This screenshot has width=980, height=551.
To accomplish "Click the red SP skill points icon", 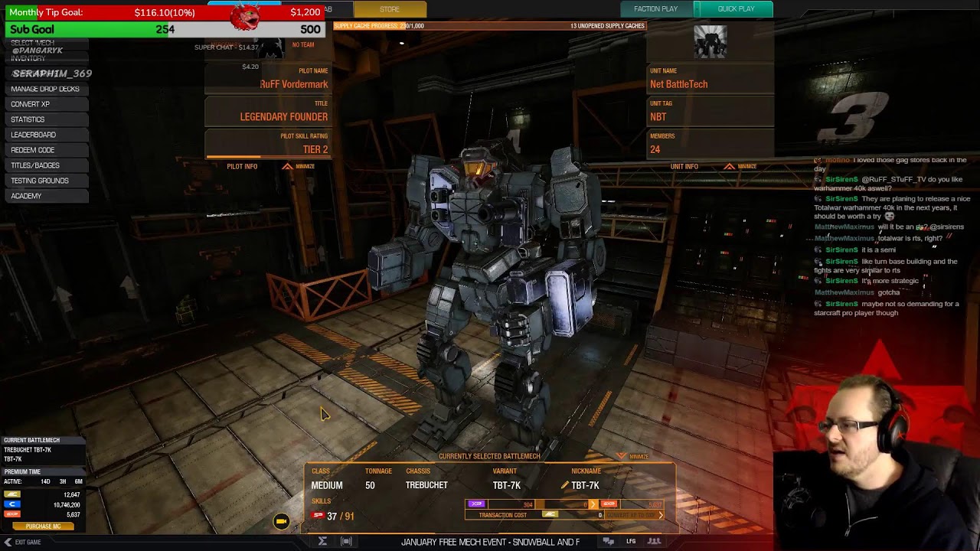I will (318, 516).
